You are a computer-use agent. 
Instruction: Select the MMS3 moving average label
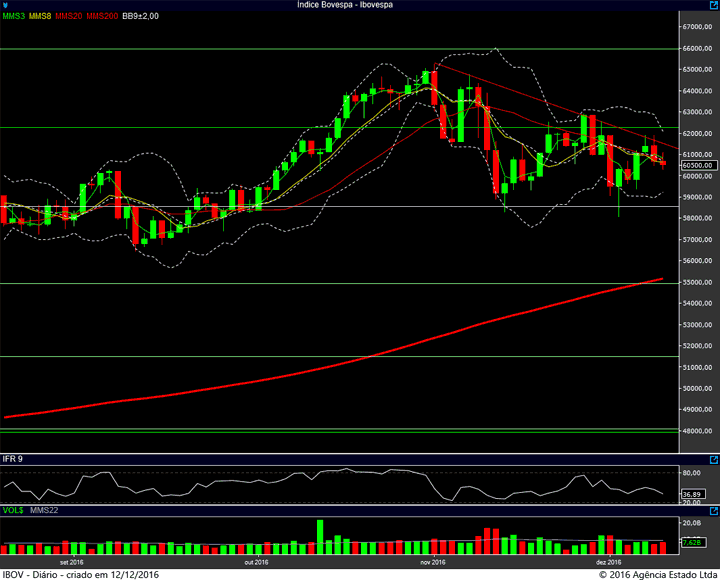click(14, 16)
